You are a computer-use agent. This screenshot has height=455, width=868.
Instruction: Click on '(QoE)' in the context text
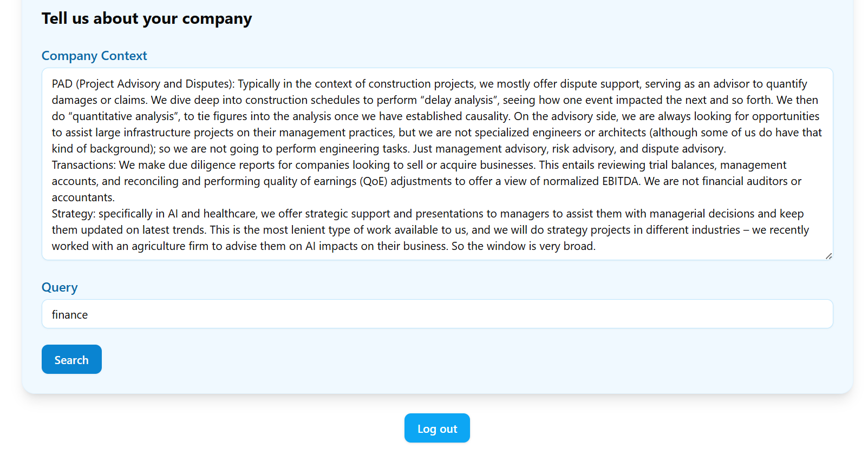click(373, 181)
